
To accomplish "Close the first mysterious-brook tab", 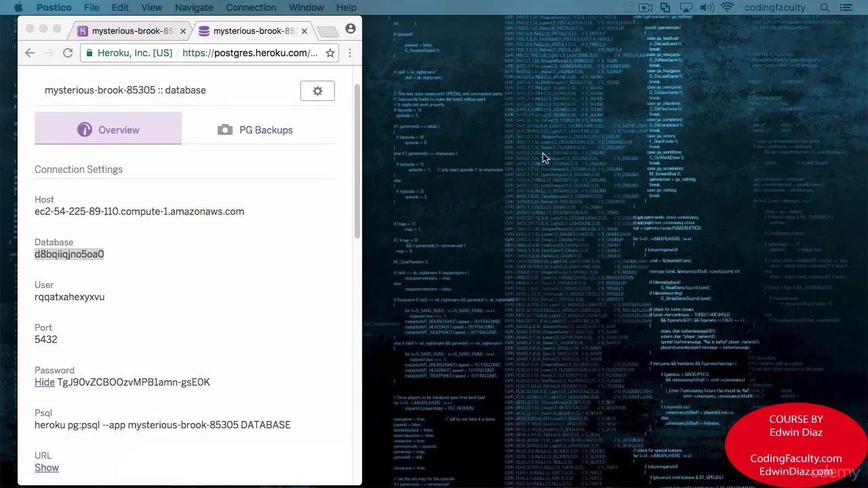I will [182, 31].
